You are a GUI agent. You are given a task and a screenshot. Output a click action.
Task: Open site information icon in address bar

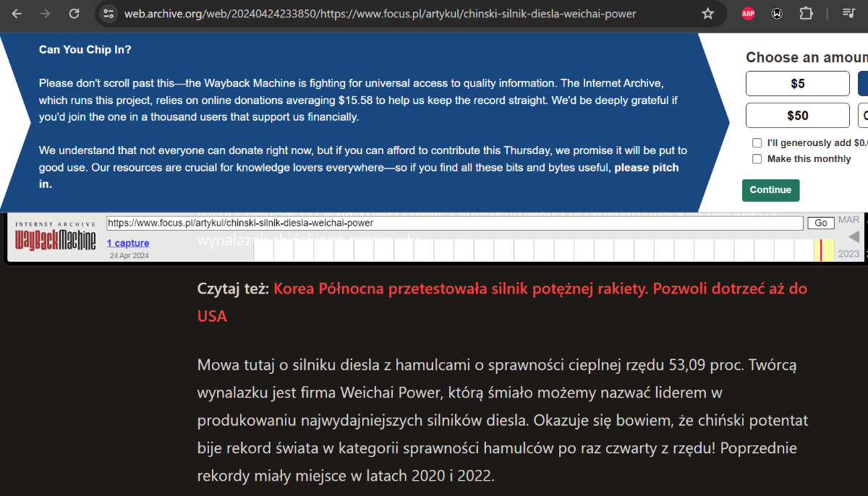(x=109, y=14)
